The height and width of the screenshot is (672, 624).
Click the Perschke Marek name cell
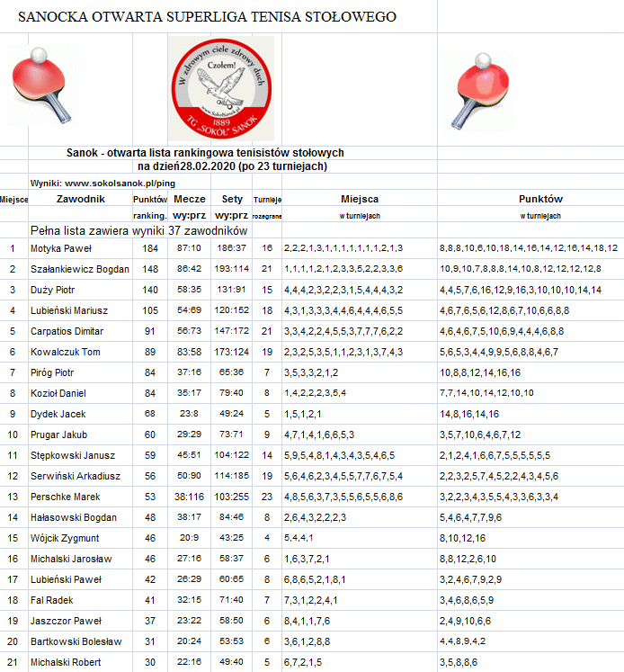coord(81,497)
